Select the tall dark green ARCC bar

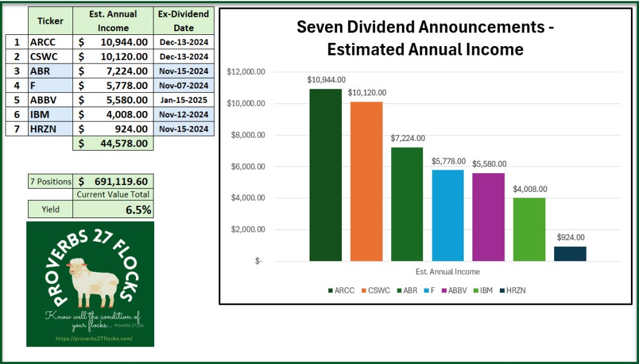click(x=325, y=175)
